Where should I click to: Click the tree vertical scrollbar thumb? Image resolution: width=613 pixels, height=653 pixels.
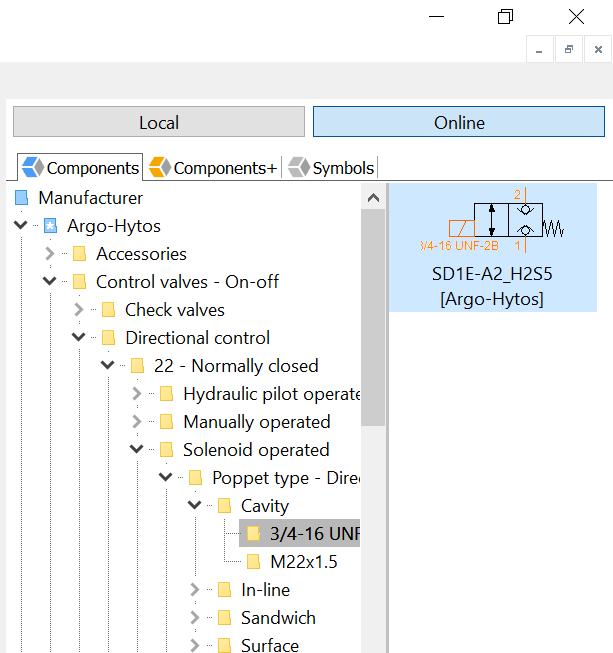(x=373, y=317)
